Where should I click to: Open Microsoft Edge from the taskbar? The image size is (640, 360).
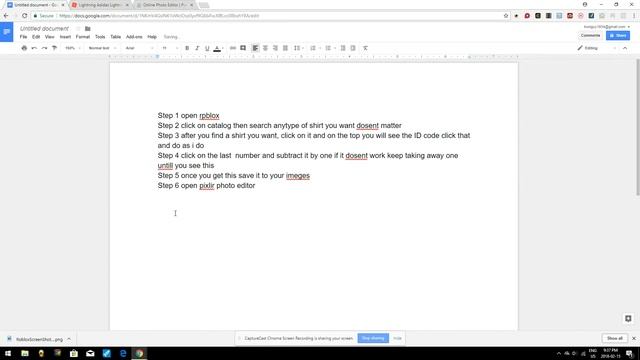point(123,353)
